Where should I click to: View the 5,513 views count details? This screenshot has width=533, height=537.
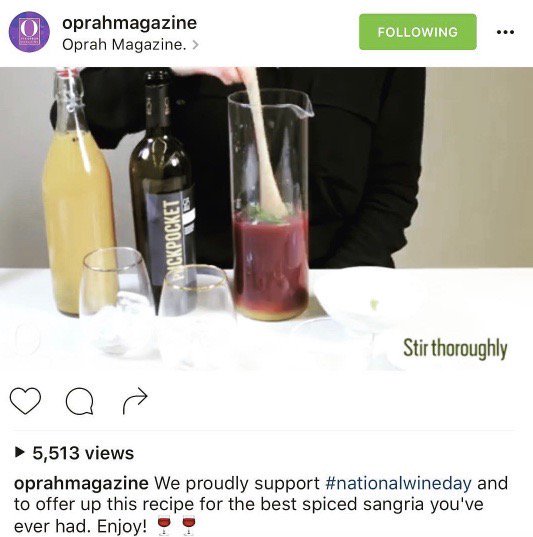point(83,453)
